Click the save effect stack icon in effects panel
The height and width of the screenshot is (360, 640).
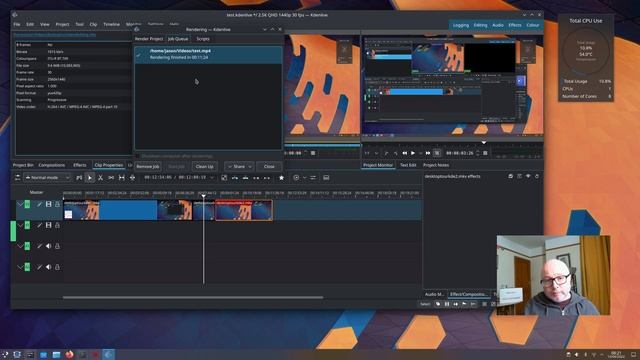point(511,176)
